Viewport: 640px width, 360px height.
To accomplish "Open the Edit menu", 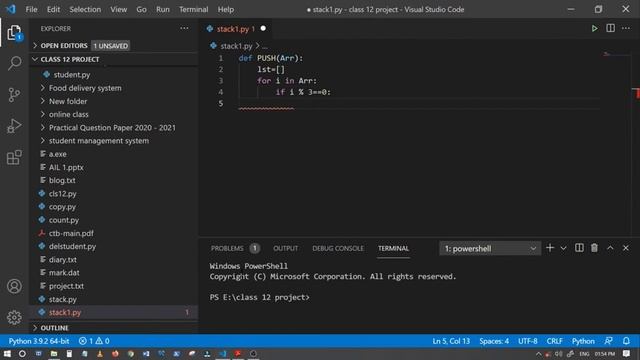I will pos(53,9).
